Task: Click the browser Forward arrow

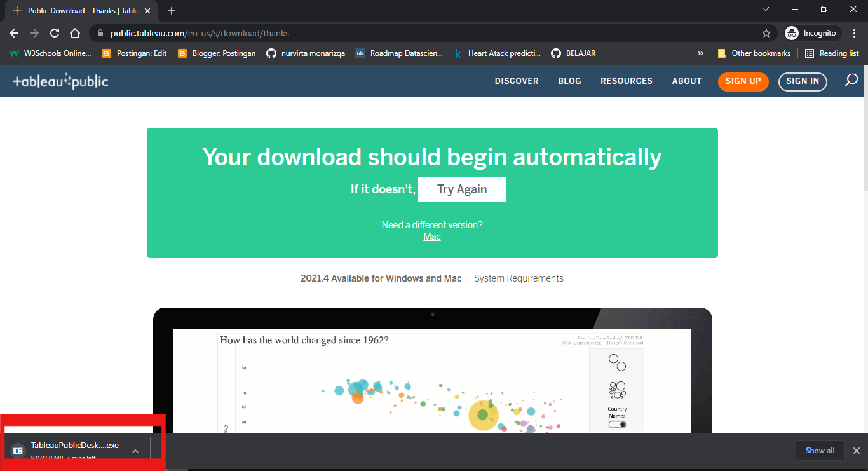Action: (x=34, y=33)
